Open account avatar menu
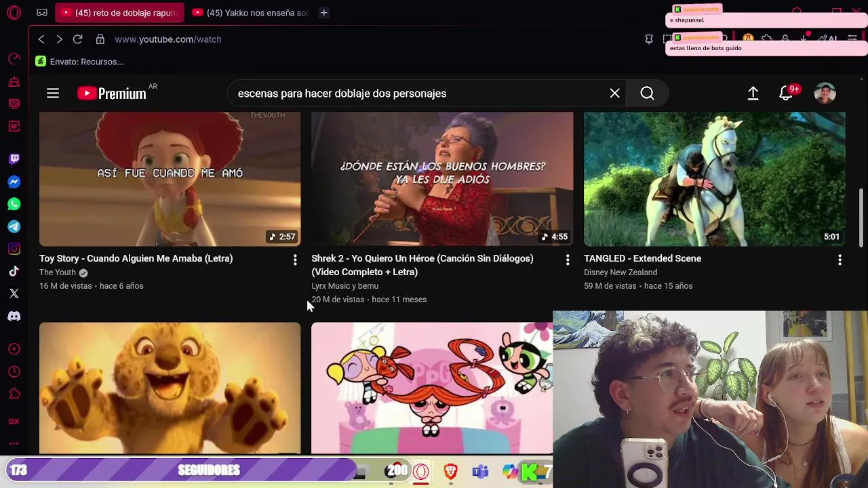868x488 pixels. coord(825,94)
